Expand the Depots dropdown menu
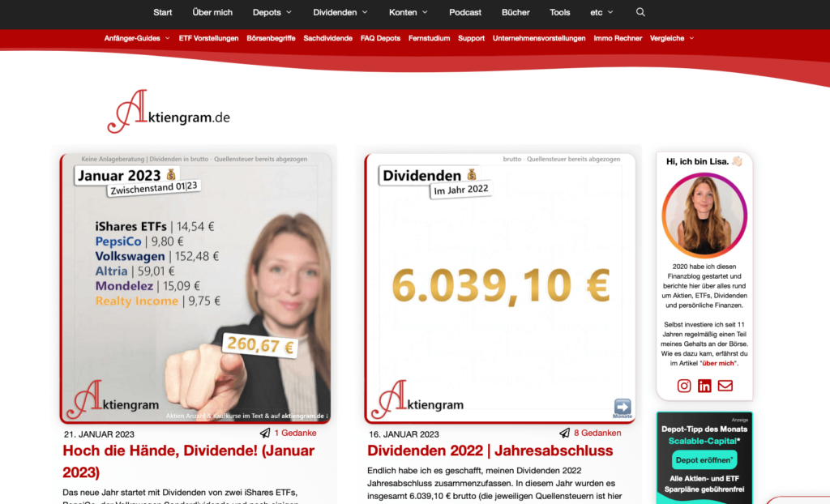The height and width of the screenshot is (504, 830). click(272, 12)
